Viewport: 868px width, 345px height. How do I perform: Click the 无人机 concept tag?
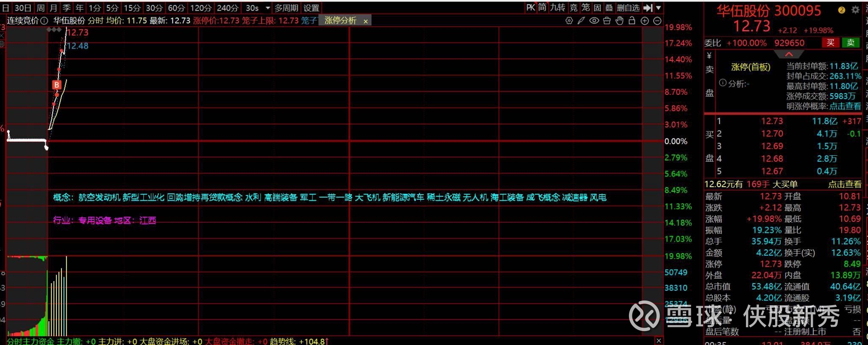[x=476, y=197]
